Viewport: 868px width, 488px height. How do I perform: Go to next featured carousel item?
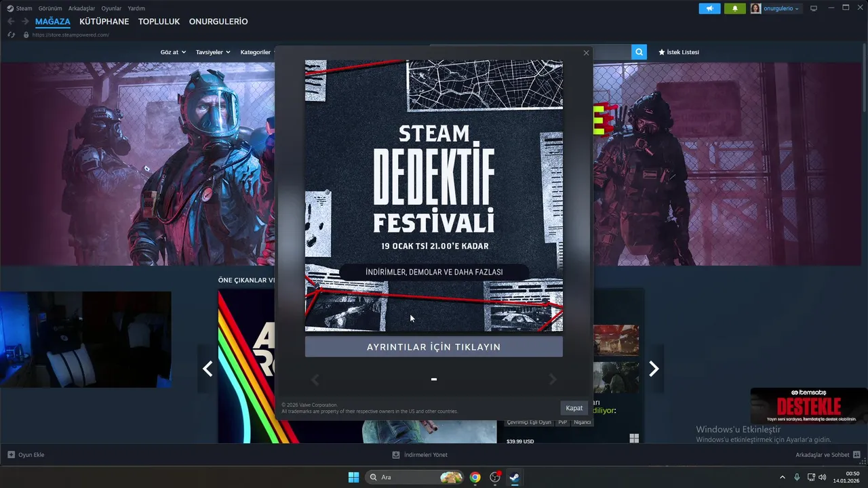click(654, 369)
